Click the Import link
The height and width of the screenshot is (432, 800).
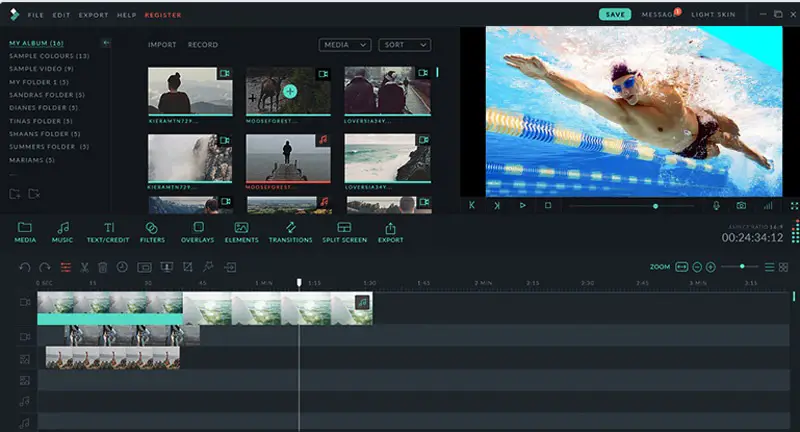[x=162, y=45]
